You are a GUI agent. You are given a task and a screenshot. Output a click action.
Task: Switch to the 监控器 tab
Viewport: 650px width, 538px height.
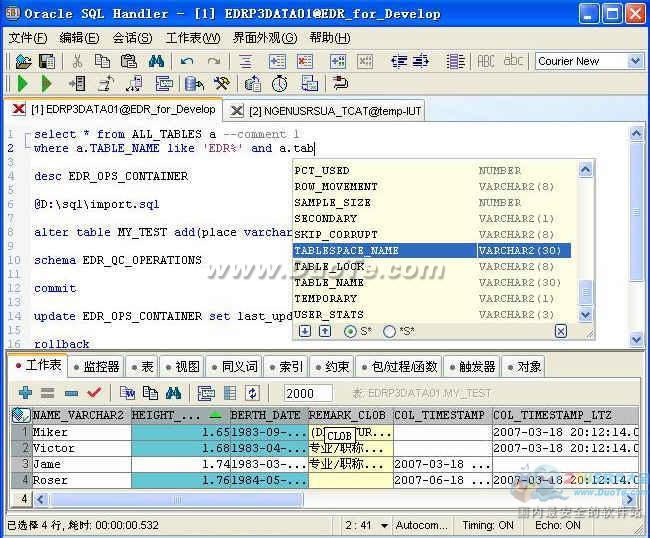97,367
